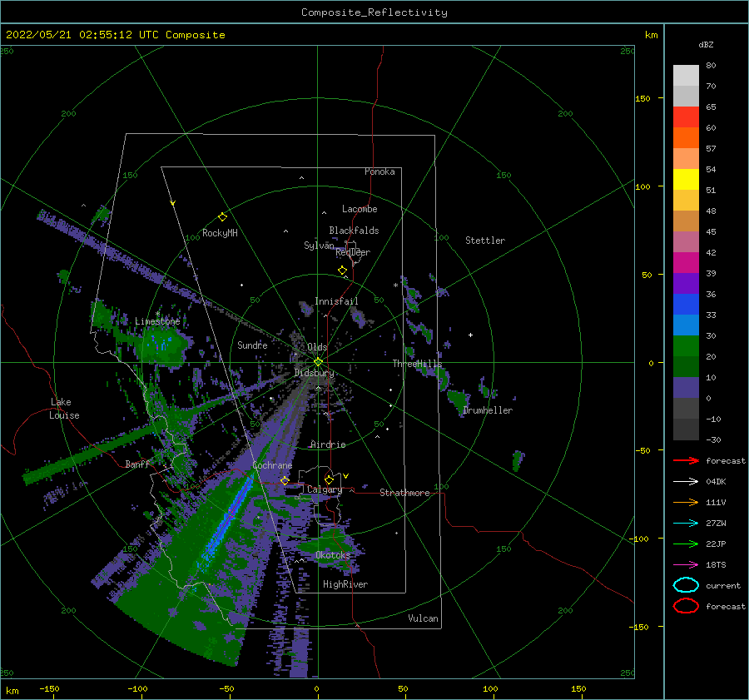Click the cyan 27ZW arrow in legend
The height and width of the screenshot is (700, 749).
686,524
